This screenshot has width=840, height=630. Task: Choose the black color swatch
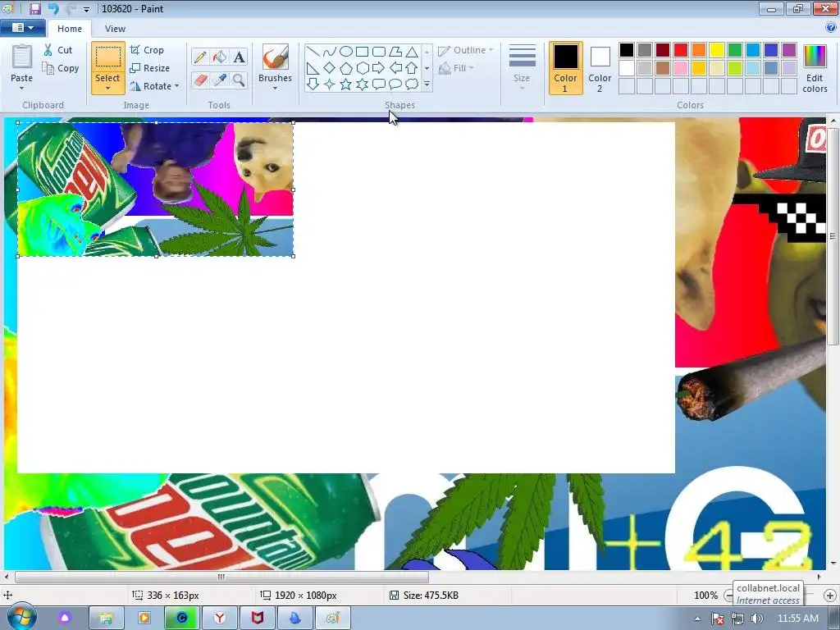pos(626,50)
